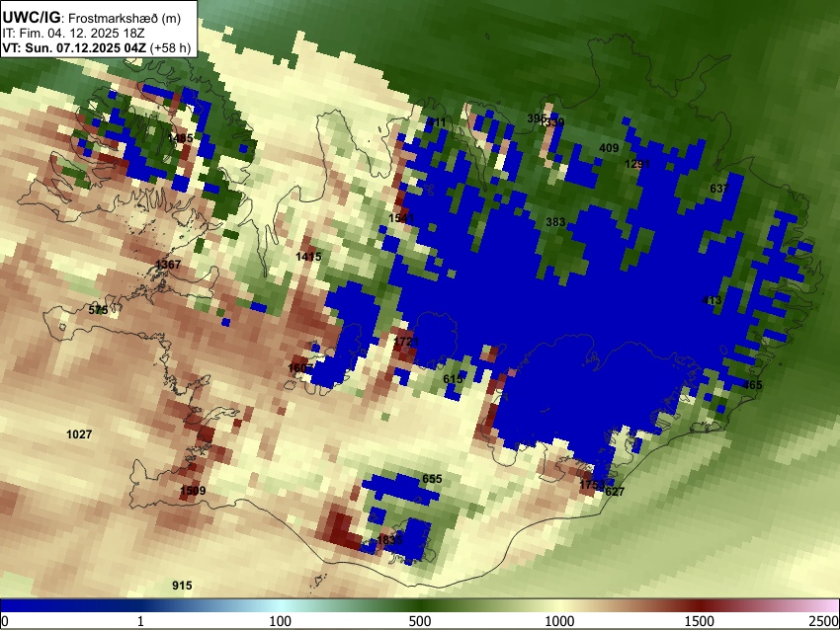Click the map value 1291
840x630 pixels.
tap(637, 164)
